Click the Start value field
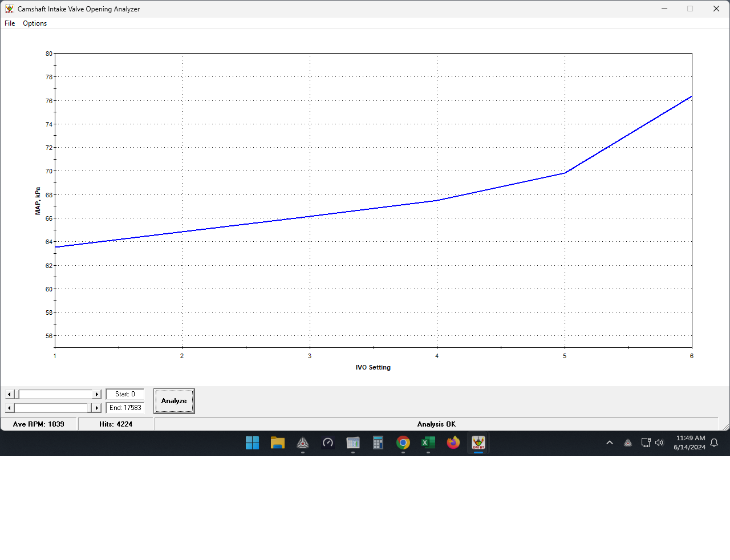730x560 pixels. pos(125,394)
